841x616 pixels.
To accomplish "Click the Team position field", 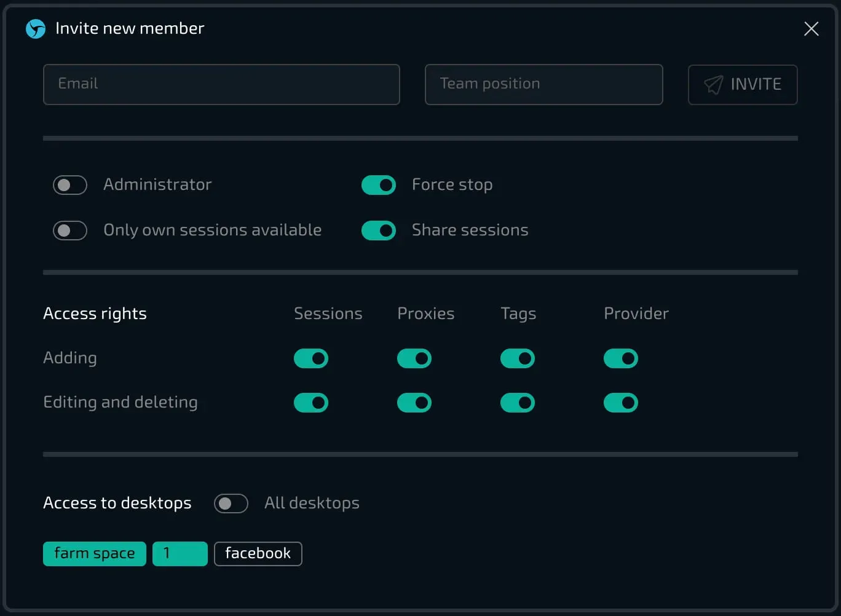I will (543, 85).
